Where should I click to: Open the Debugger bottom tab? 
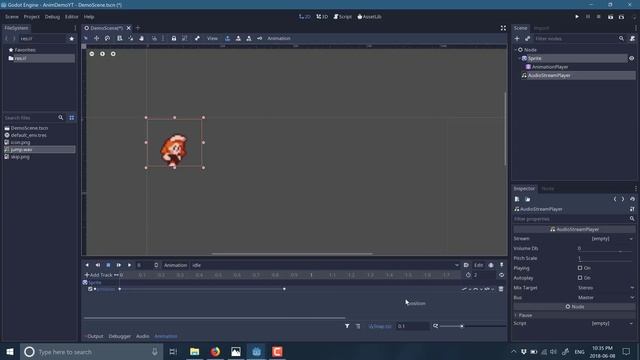[120, 336]
